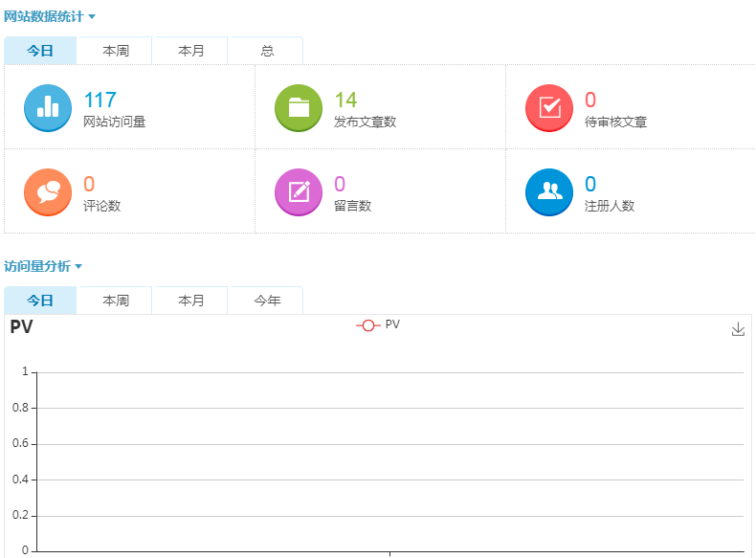Show visit analysis for 本月

tap(191, 301)
